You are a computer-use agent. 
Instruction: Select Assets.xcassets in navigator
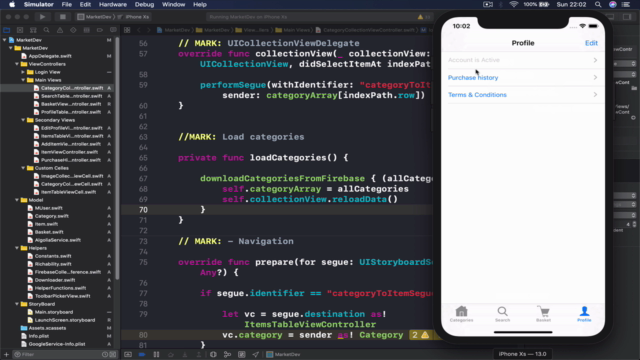tap(47, 328)
